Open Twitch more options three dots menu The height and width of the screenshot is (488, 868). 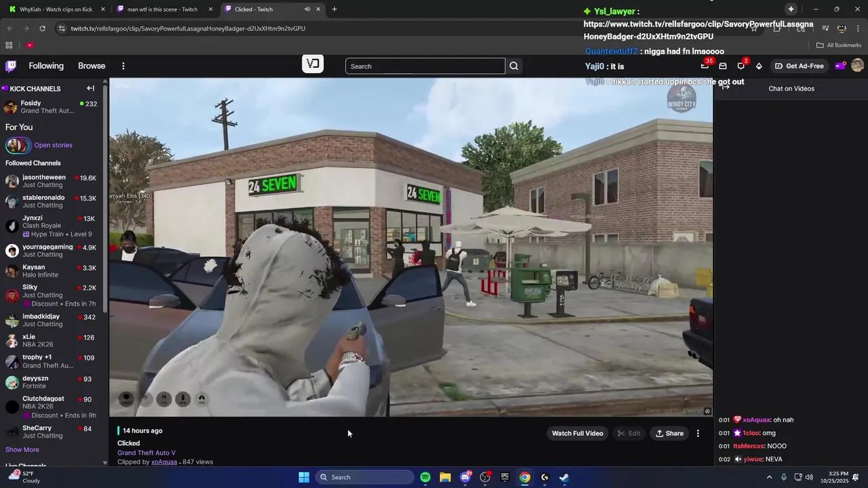pos(123,66)
